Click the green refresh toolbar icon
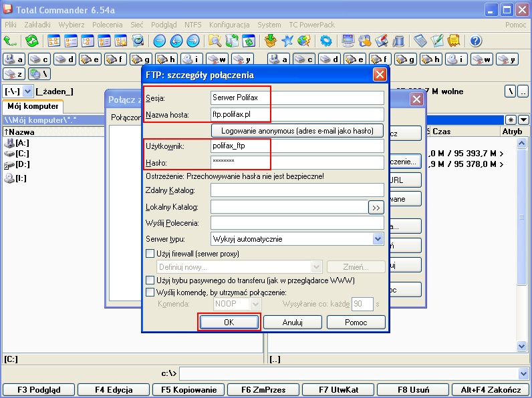532x398 pixels. (32, 41)
